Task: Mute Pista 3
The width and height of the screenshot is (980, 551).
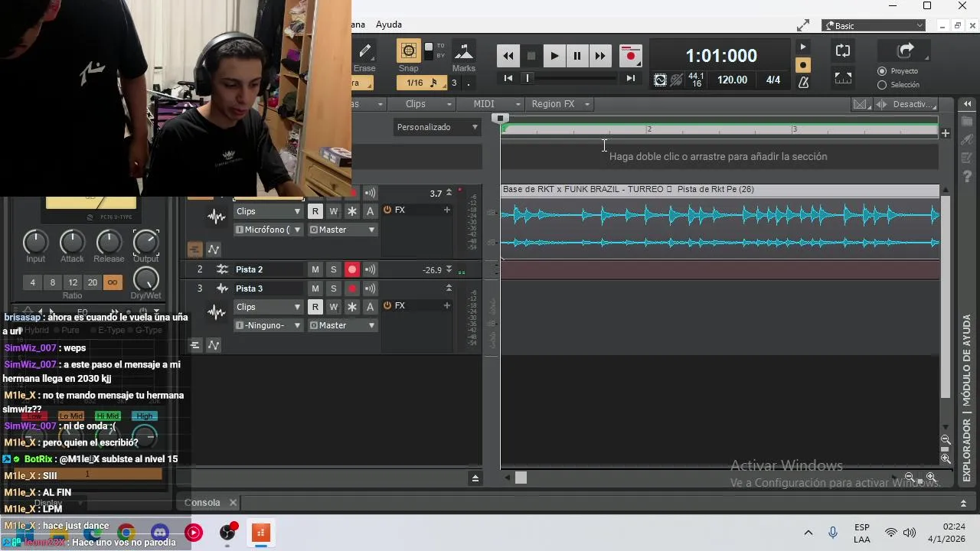Action: 315,289
